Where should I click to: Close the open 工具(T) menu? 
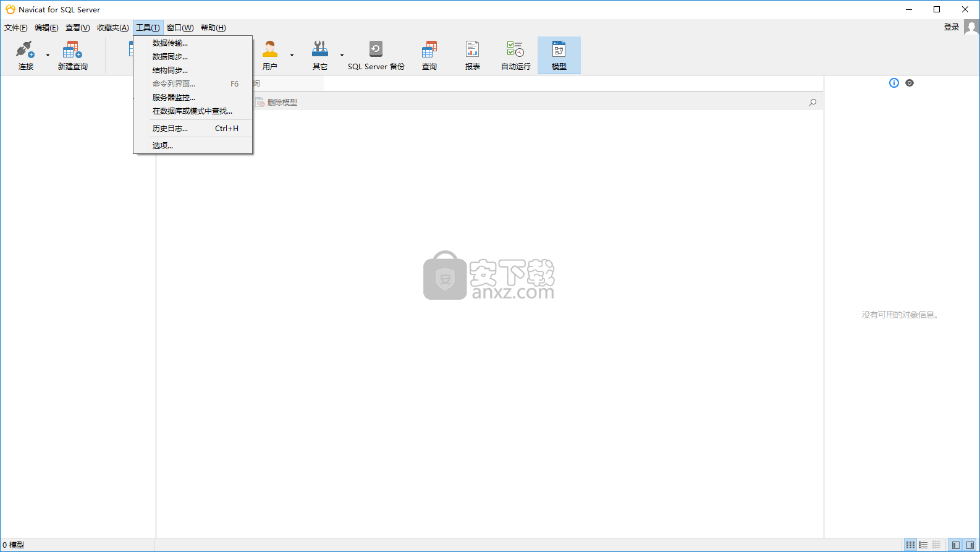(x=148, y=28)
